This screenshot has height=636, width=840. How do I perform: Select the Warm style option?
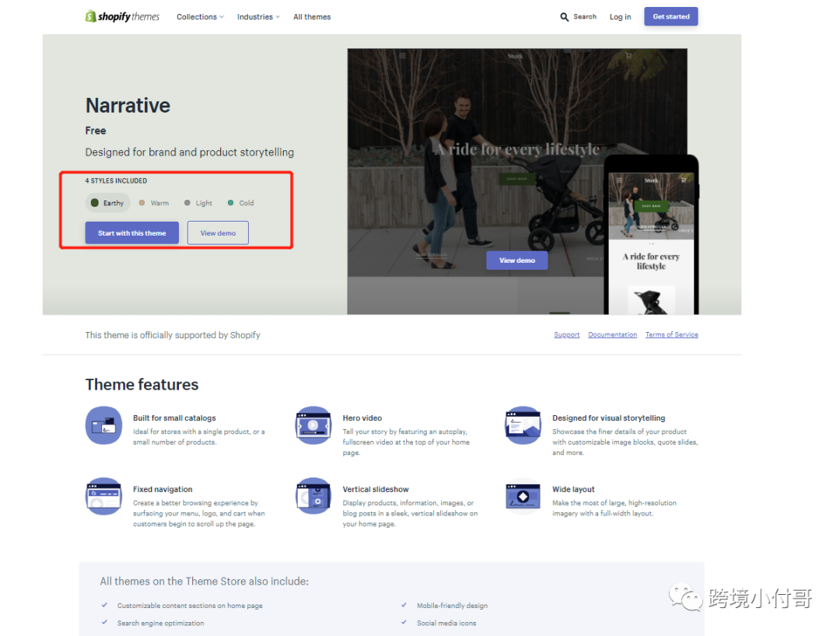point(154,203)
